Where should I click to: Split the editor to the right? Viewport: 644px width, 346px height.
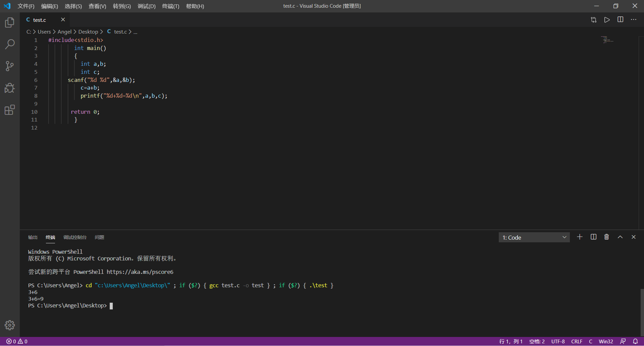(620, 20)
